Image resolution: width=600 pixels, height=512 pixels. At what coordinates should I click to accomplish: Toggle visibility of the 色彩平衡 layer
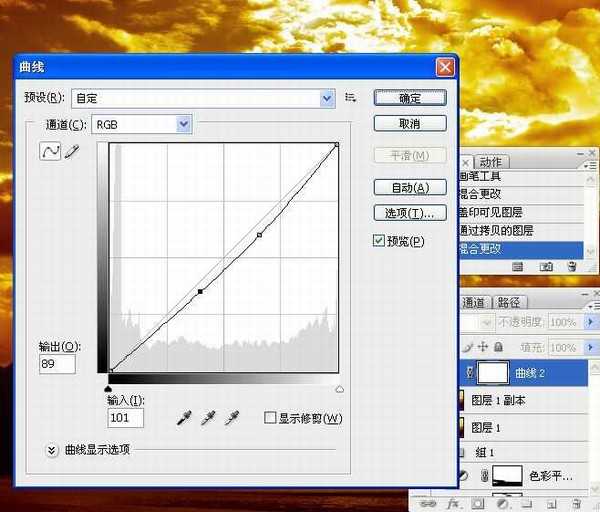point(463,475)
